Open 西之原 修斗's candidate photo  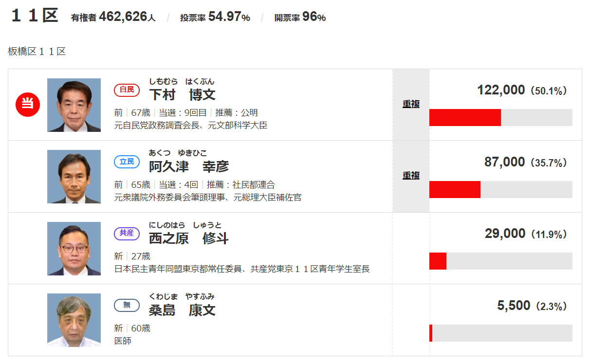[x=74, y=249]
